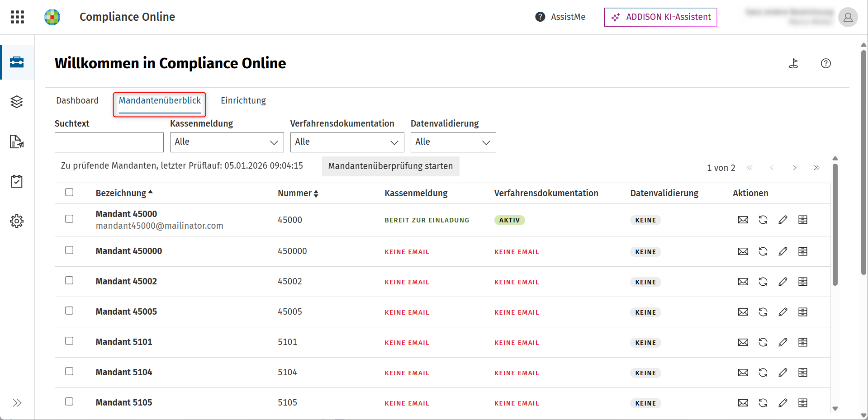
Task: Send email for Mandant 5101
Action: click(743, 342)
